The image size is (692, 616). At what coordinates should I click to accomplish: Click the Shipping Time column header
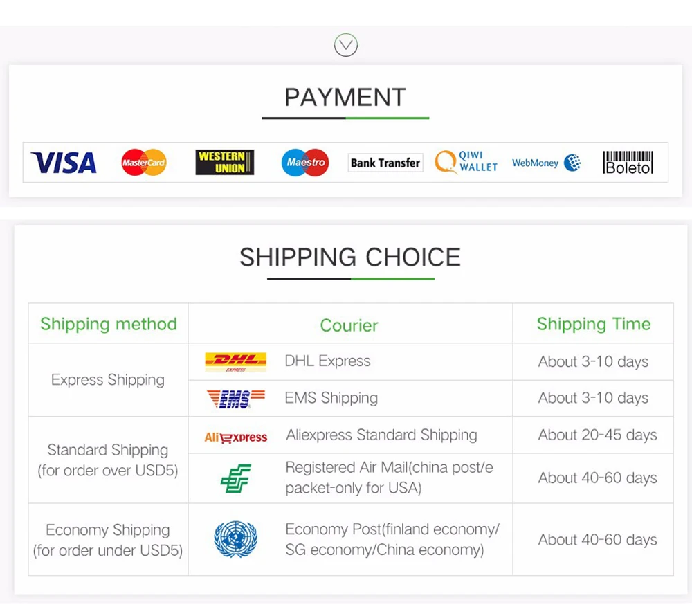[594, 325]
